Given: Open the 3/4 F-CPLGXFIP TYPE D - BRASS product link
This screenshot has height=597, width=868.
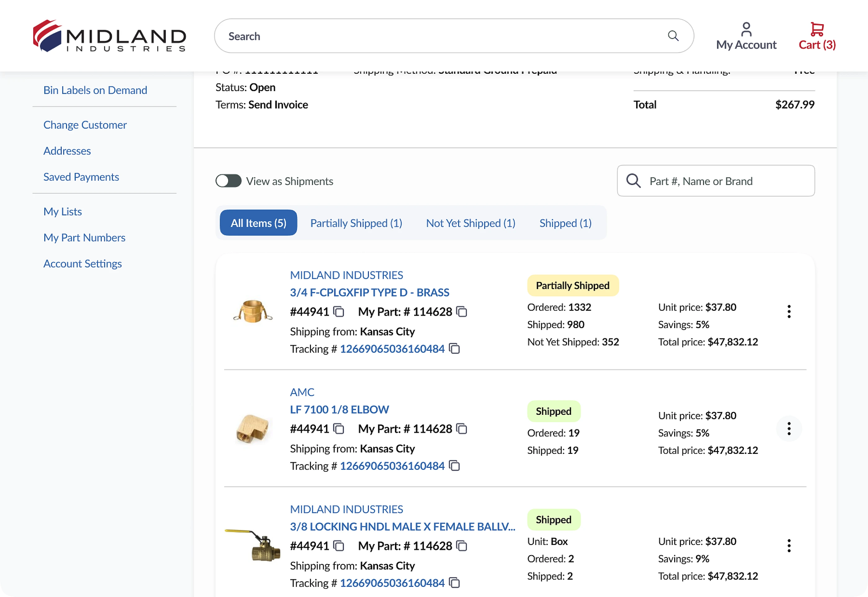Looking at the screenshot, I should [x=369, y=292].
